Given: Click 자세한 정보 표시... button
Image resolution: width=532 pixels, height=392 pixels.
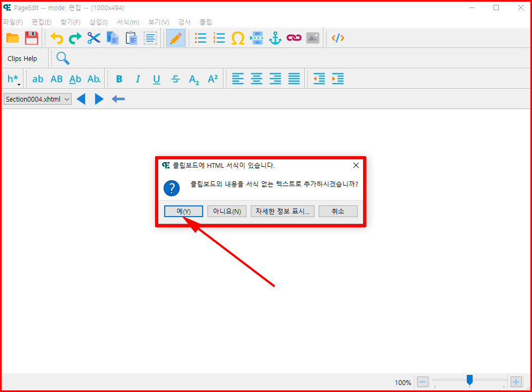Looking at the screenshot, I should point(283,211).
